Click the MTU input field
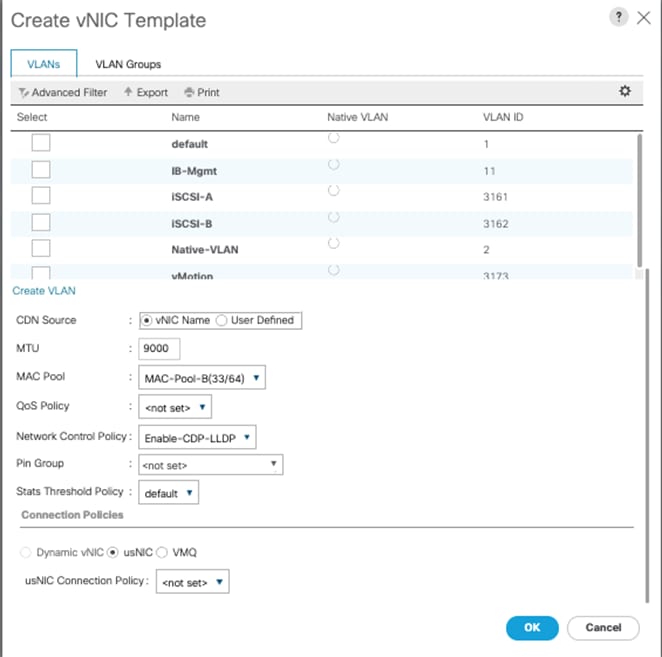Viewport: 662px width, 657px height. click(159, 348)
